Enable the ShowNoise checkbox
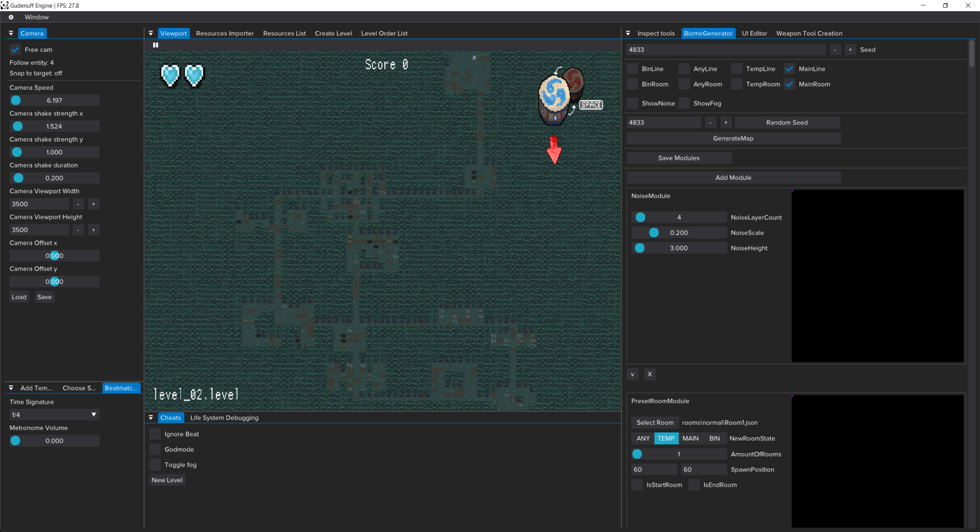Viewport: 980px width, 532px height. [x=633, y=103]
